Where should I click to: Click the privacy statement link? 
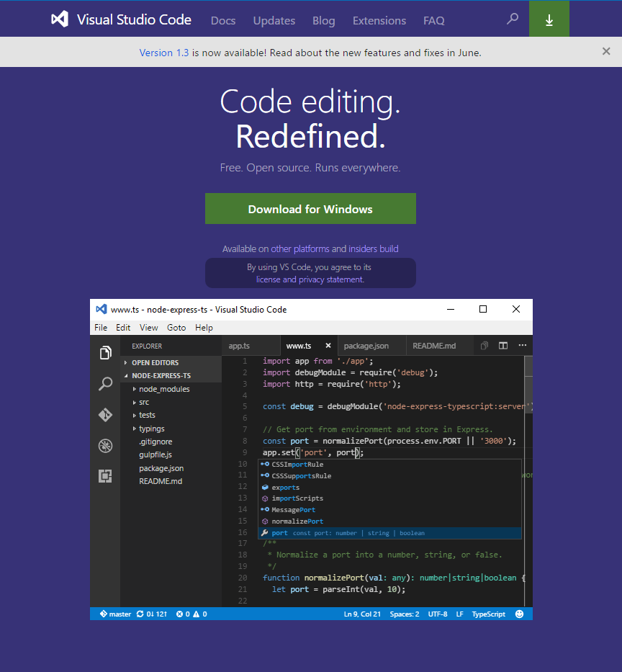point(331,279)
